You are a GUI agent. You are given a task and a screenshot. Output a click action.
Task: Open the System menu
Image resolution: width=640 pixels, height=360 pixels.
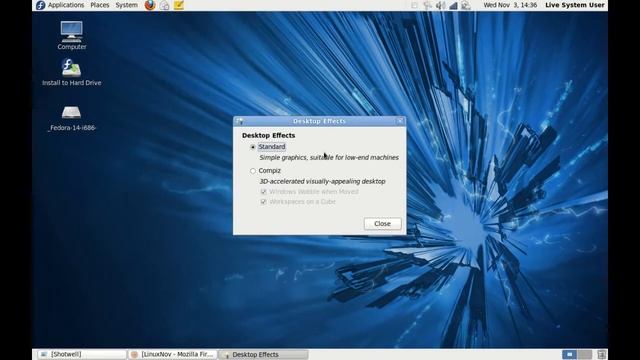(127, 5)
